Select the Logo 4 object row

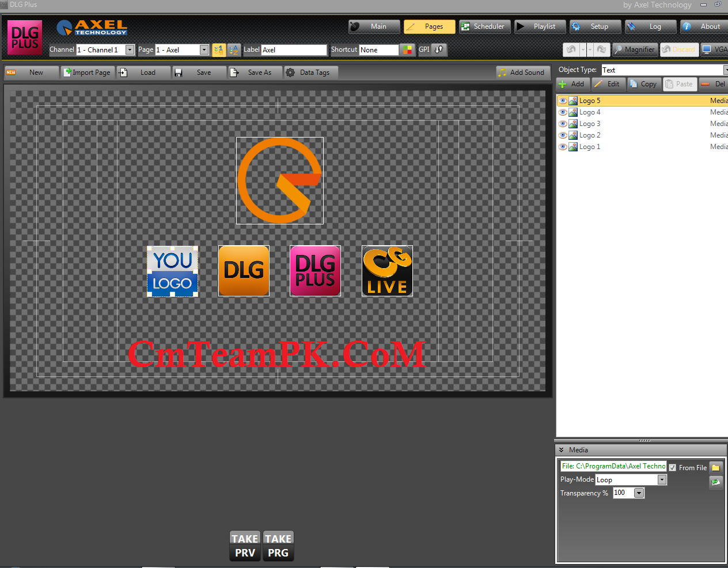[x=642, y=112]
